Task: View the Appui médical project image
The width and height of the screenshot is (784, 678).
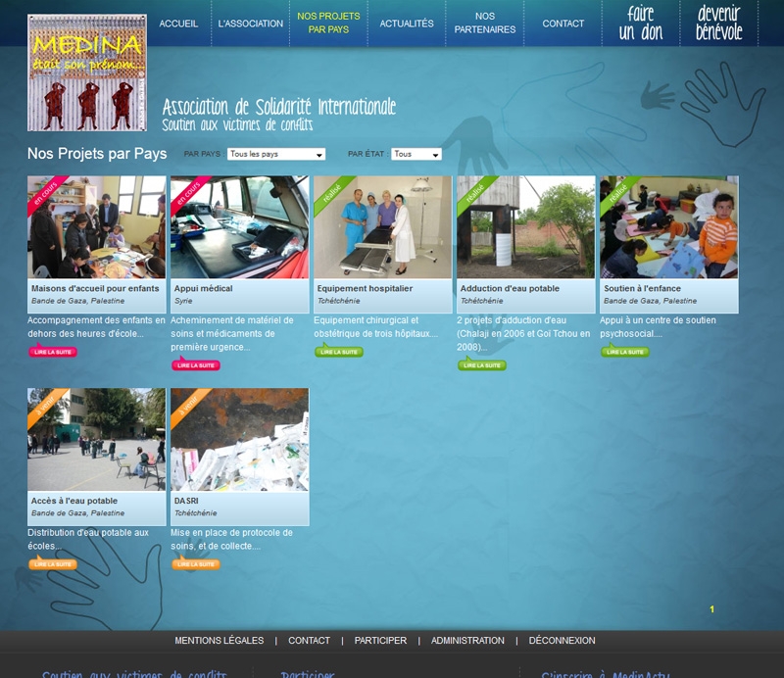Action: [239, 227]
